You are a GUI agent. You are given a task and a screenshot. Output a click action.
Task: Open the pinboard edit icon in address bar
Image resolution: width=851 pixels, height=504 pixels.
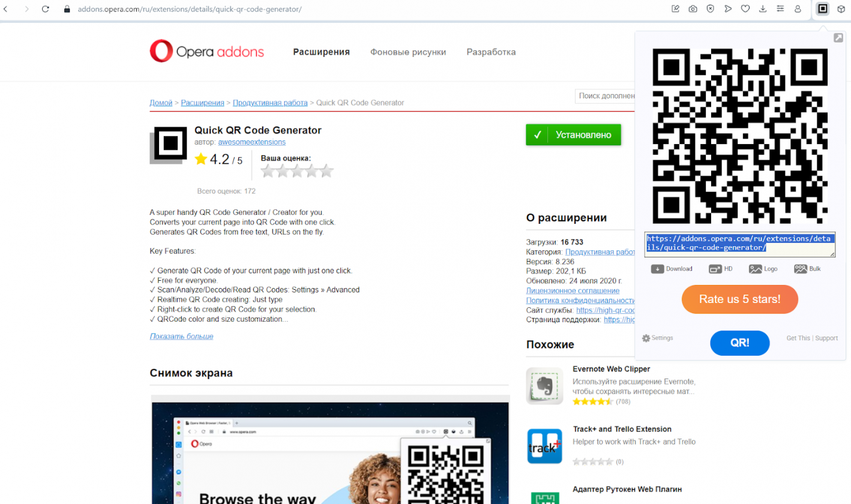675,9
